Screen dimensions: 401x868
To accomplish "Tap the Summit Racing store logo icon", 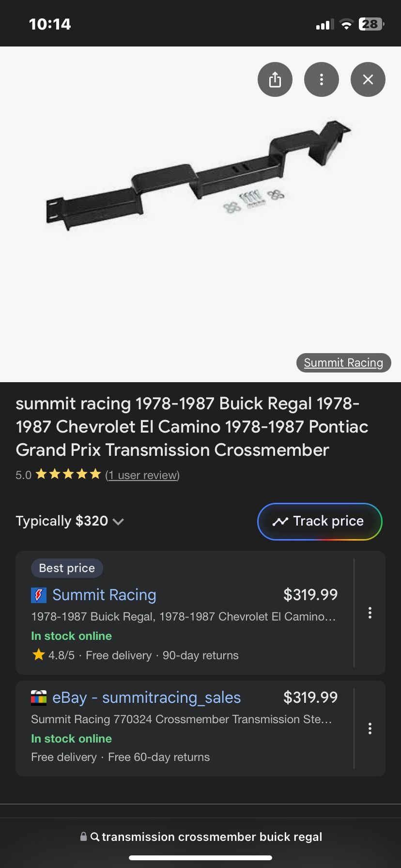I will coord(39,595).
